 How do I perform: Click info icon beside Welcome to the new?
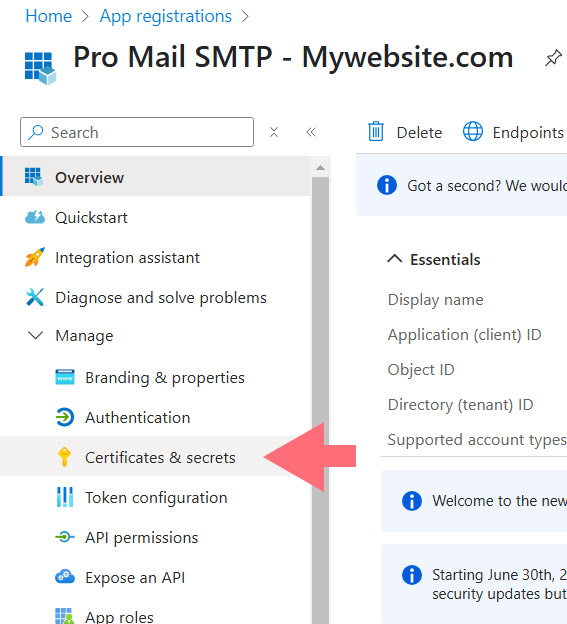point(412,501)
